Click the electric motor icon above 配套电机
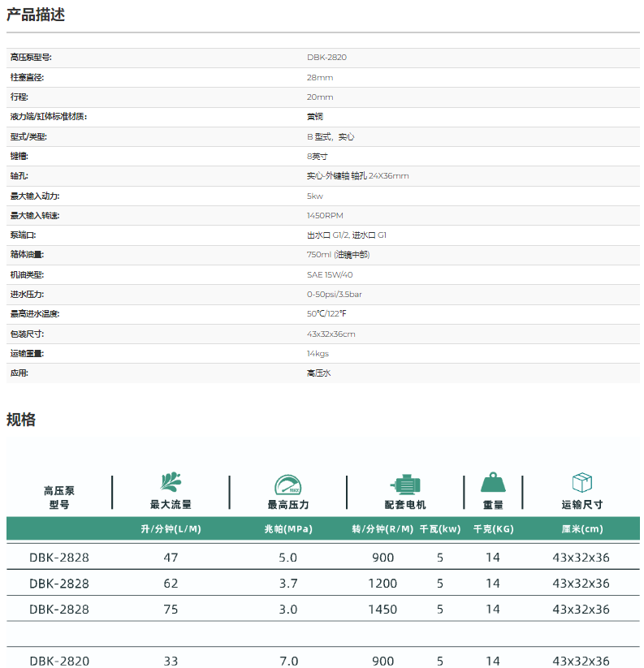Image resolution: width=644 pixels, height=668 pixels. [x=405, y=484]
